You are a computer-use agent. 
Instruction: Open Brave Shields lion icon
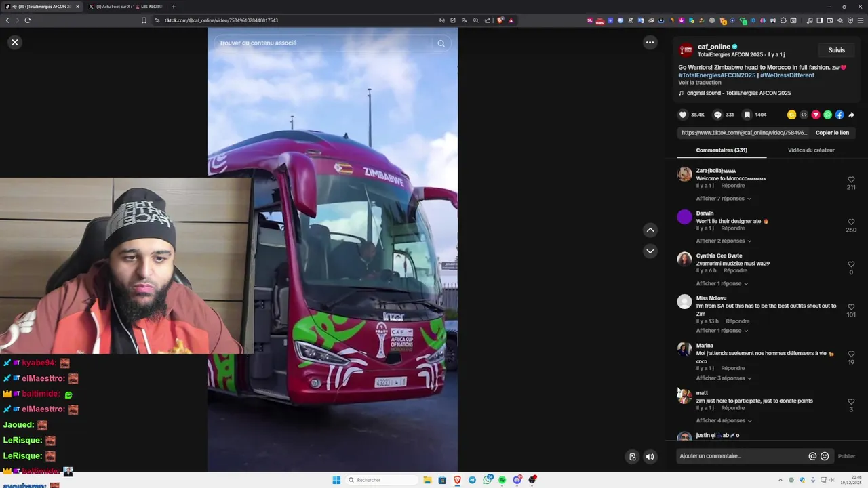tap(500, 20)
